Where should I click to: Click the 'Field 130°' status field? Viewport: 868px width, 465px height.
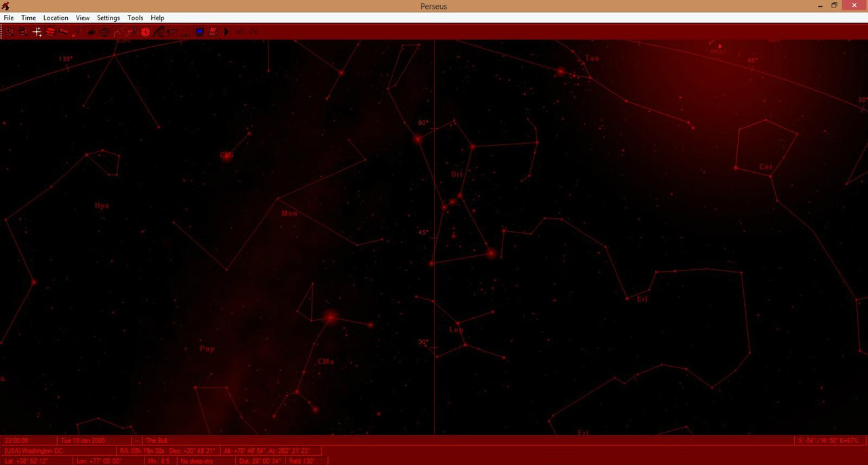[307, 461]
